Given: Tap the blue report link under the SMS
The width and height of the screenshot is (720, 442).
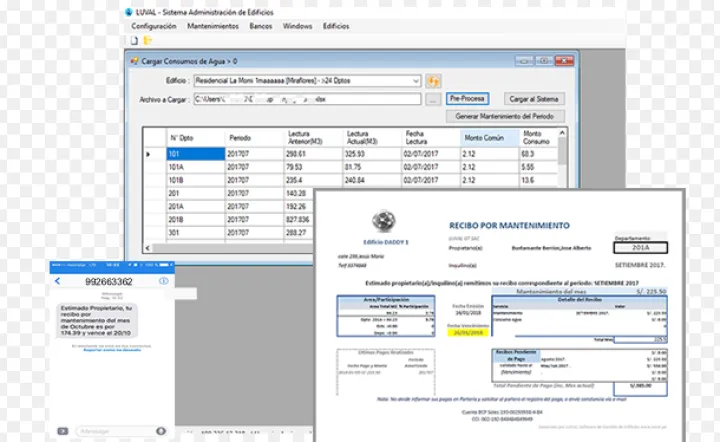Looking at the screenshot, I should (x=112, y=350).
